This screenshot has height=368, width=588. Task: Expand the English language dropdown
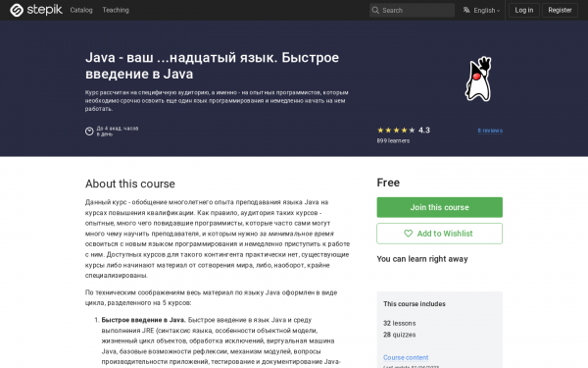(x=486, y=10)
